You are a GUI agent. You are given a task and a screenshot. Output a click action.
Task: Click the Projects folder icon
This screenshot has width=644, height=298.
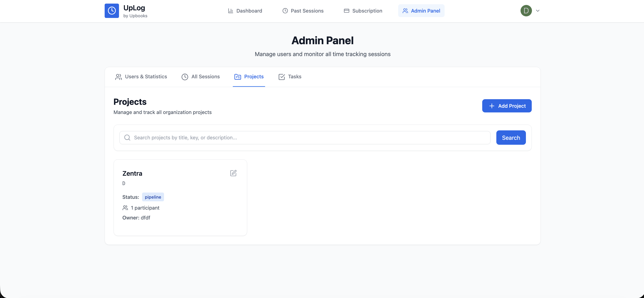[237, 77]
